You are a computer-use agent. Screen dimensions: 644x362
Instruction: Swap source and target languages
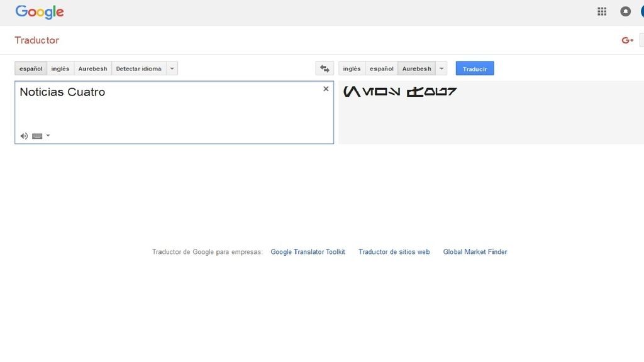(325, 69)
